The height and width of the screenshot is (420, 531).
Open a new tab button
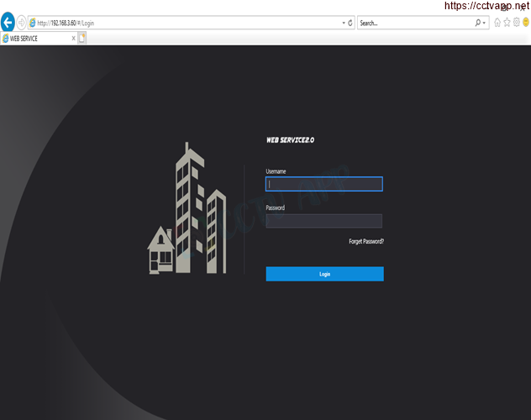(x=82, y=38)
